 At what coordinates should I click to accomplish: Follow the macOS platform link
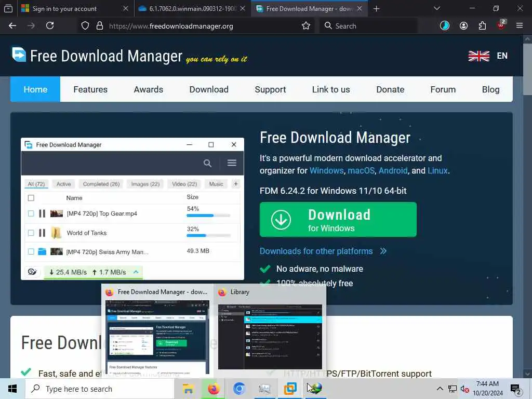pyautogui.click(x=361, y=170)
